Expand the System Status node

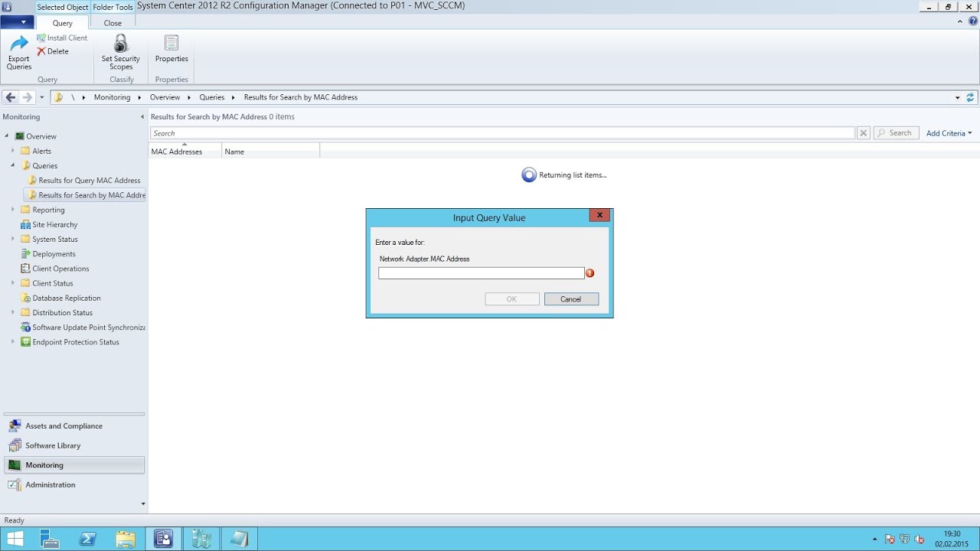pyautogui.click(x=13, y=239)
